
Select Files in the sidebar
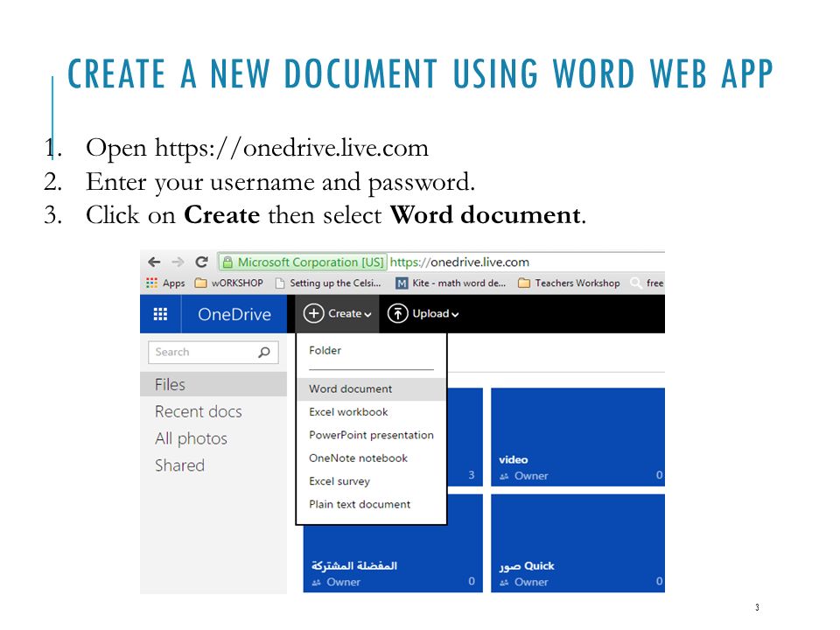[x=213, y=385]
